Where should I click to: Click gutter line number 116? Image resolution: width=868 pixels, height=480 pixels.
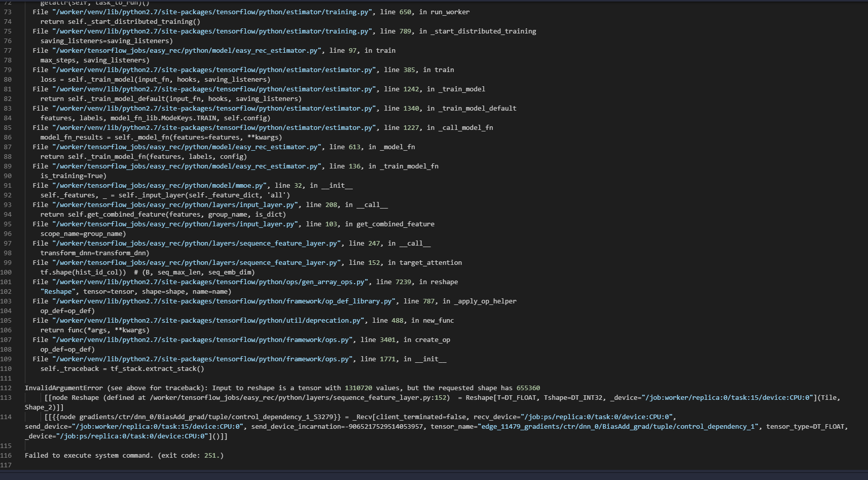coord(6,455)
